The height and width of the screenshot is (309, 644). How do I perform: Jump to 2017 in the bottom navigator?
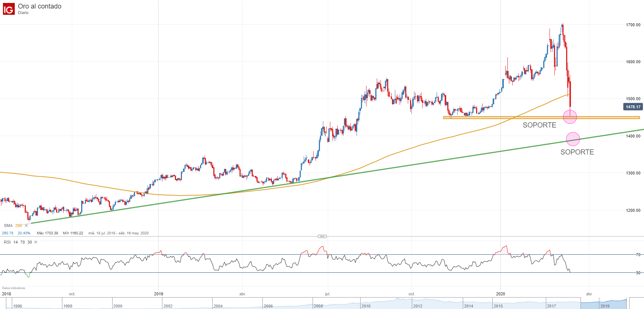551,306
